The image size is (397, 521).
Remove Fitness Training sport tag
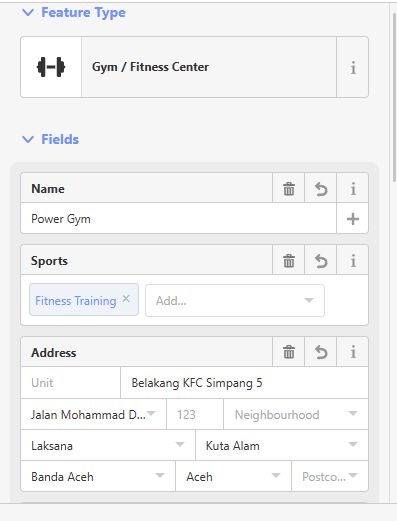tap(126, 299)
